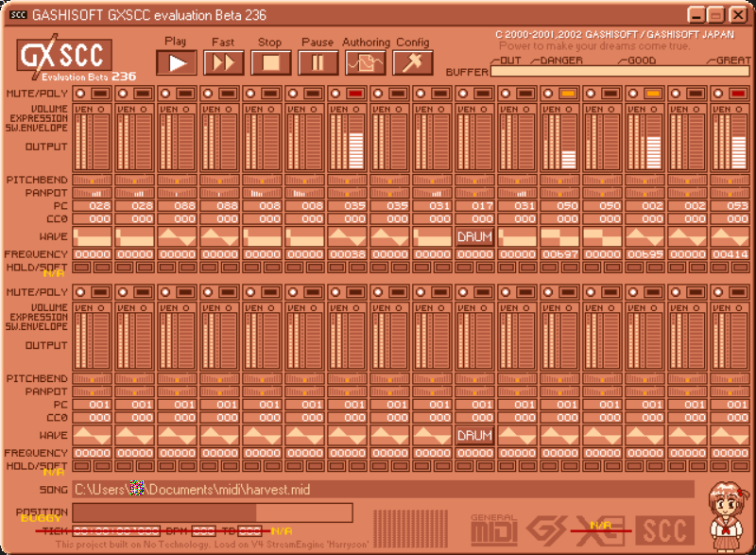
Task: Adjust panpot slider on top channel 5
Action: (263, 193)
